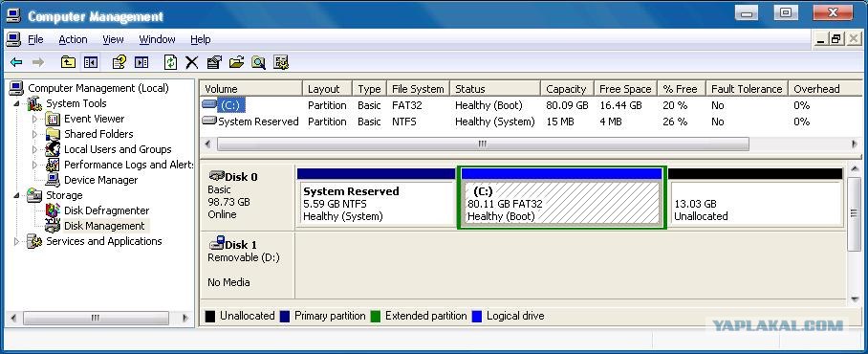Viewport: 868px width, 354px height.
Task: Click the Open folder toolbar icon
Action: [x=236, y=62]
